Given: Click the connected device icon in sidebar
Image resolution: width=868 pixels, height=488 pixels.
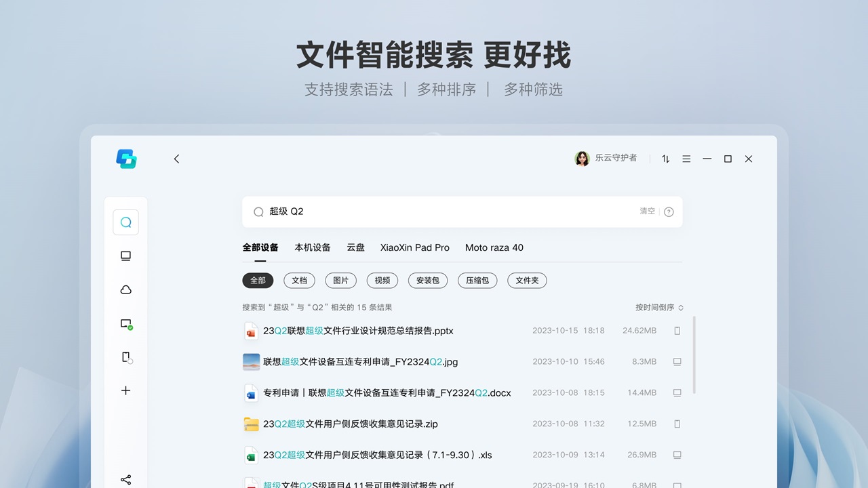Looking at the screenshot, I should tap(125, 323).
